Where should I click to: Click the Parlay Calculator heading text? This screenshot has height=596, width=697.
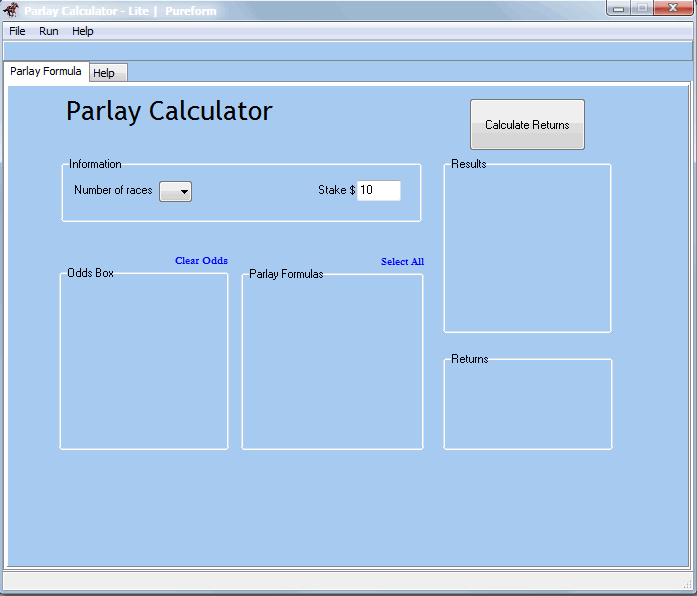point(169,111)
